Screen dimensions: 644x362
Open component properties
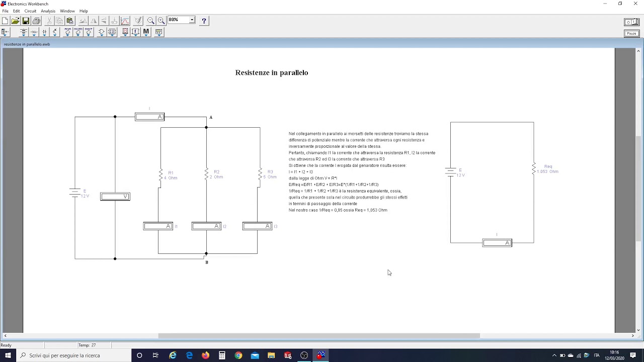click(138, 21)
